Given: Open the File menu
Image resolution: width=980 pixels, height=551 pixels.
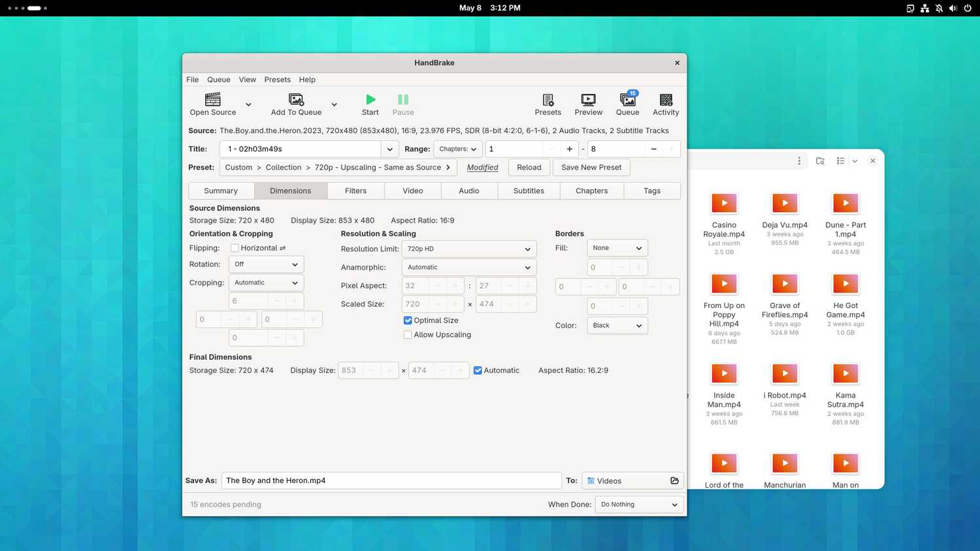Looking at the screenshot, I should (x=192, y=80).
